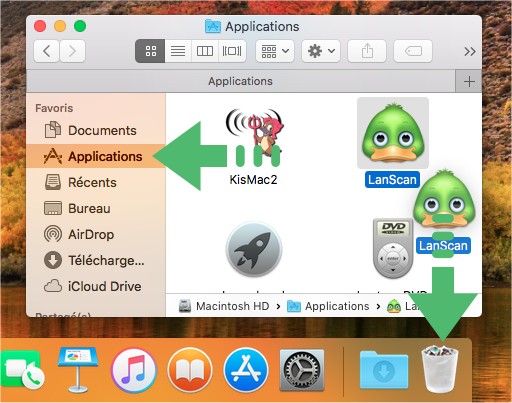Image resolution: width=512 pixels, height=403 pixels.
Task: Zoom the Finder window with green button
Action: coord(80,26)
